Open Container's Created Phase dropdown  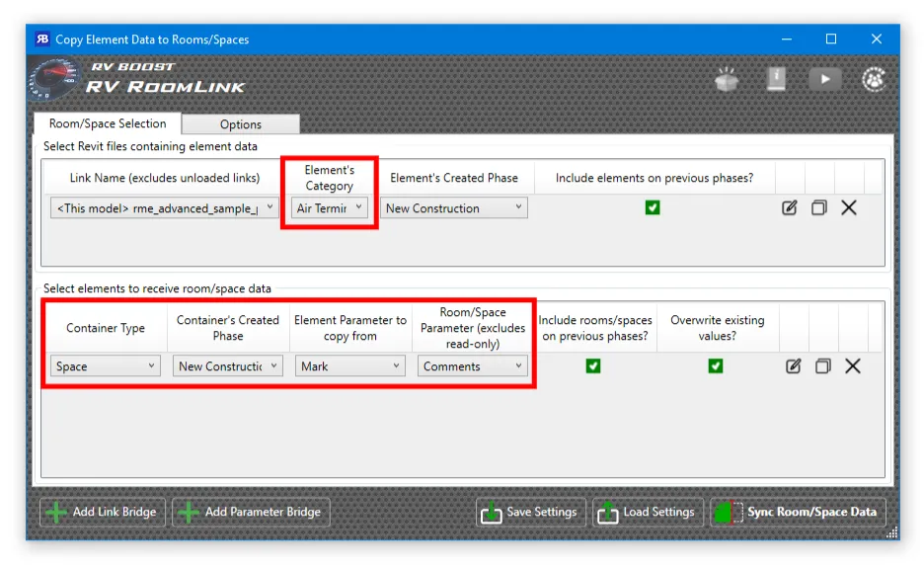coord(227,366)
